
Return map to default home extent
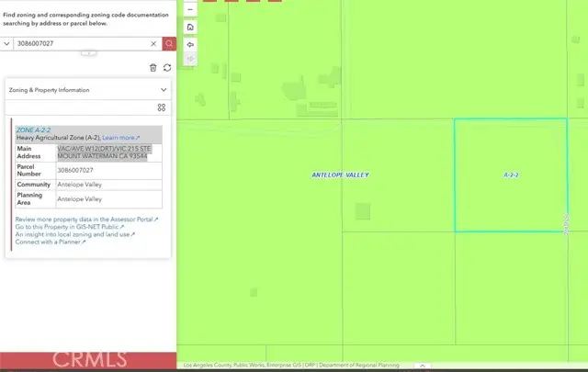click(189, 27)
